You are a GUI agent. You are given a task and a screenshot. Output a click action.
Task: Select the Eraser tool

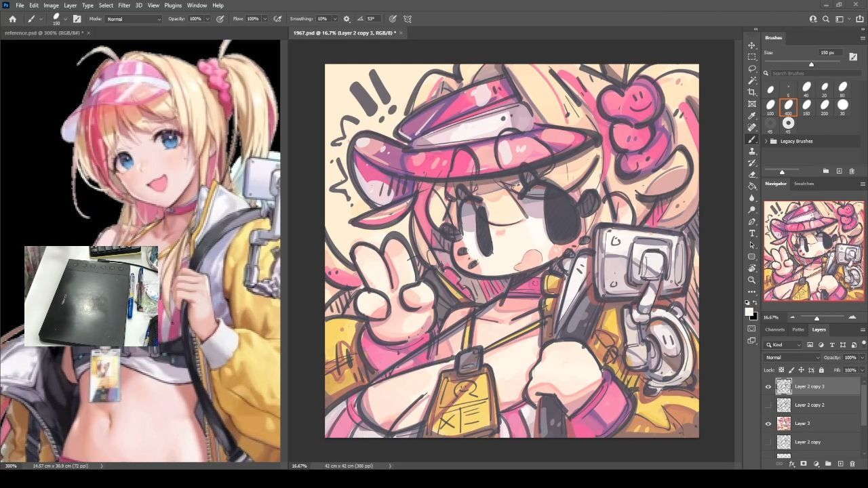tap(751, 175)
